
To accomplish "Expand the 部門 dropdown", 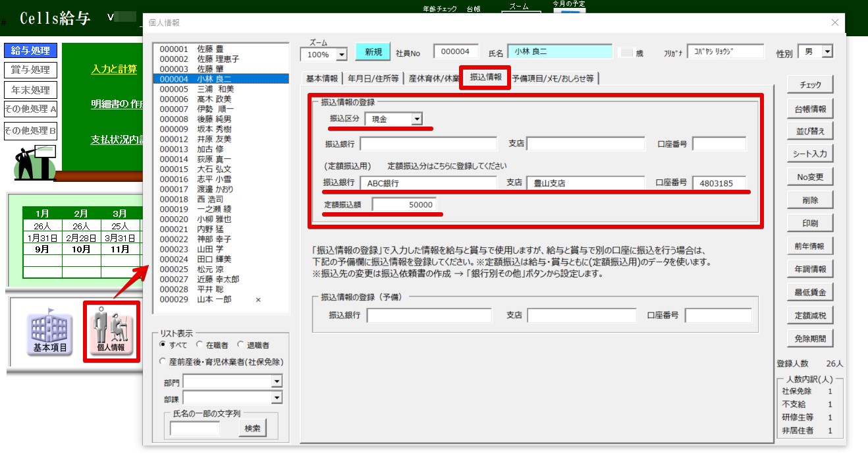I will (x=277, y=382).
